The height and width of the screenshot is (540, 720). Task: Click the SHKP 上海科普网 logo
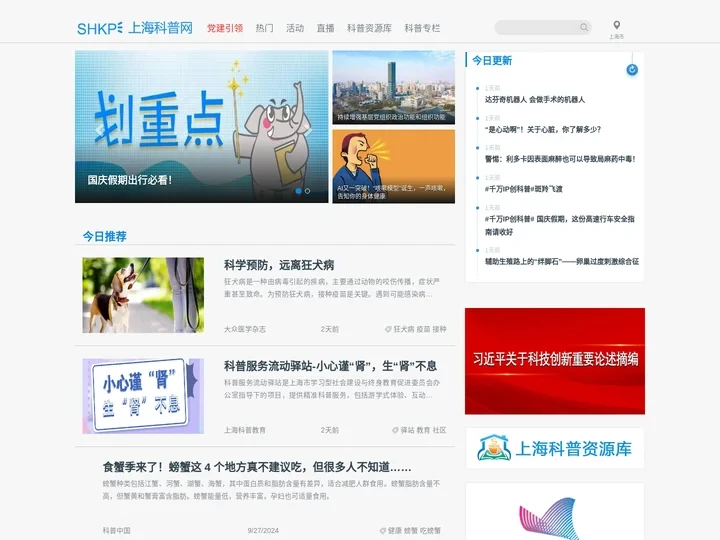(135, 28)
